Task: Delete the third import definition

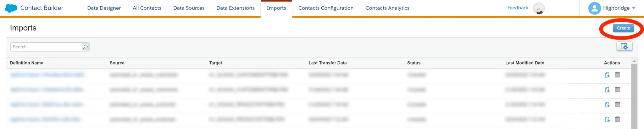Action: click(x=618, y=105)
